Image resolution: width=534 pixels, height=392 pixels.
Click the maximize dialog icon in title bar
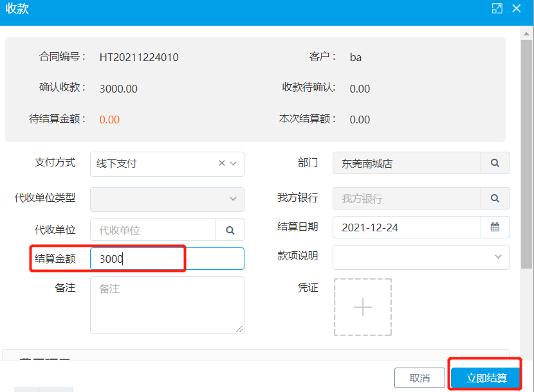(x=497, y=8)
